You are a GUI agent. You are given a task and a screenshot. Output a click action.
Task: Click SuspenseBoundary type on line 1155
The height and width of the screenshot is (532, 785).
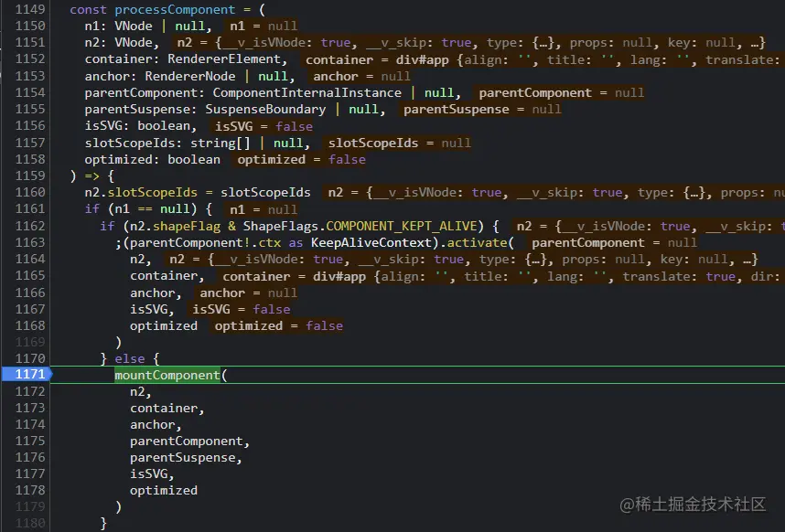coord(265,109)
